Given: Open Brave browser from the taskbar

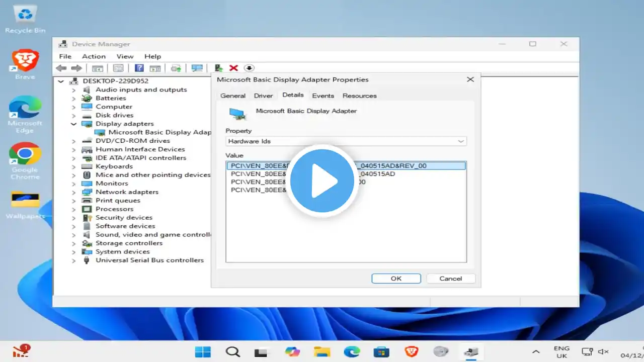Looking at the screenshot, I should [x=411, y=352].
